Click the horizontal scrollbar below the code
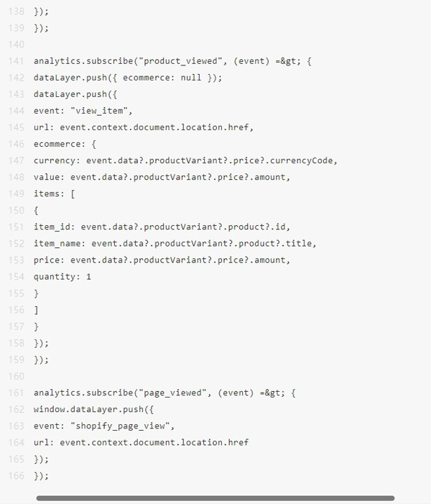431x504 pixels. point(215,498)
